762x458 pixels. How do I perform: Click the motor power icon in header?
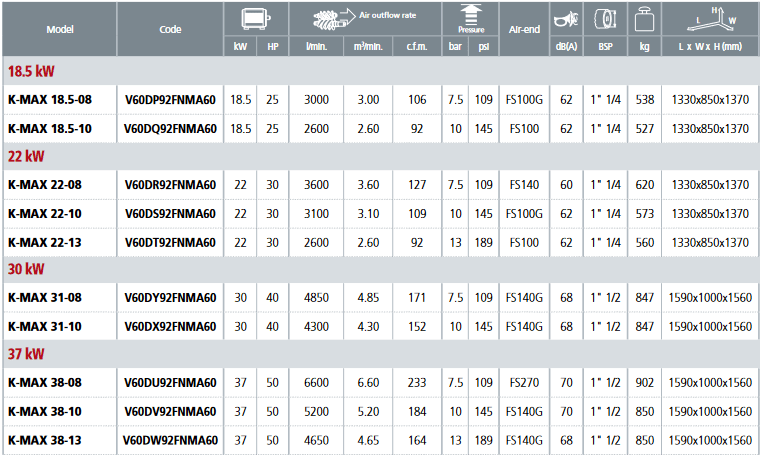pos(256,19)
